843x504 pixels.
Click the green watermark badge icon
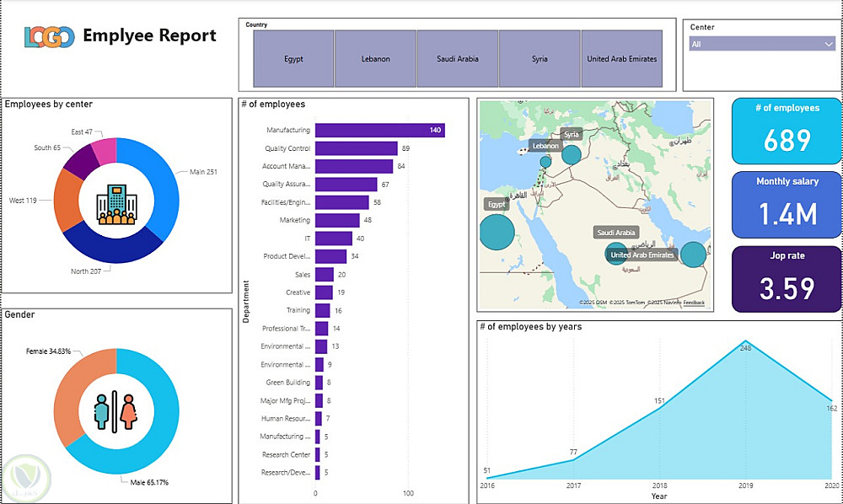pyautogui.click(x=26, y=479)
